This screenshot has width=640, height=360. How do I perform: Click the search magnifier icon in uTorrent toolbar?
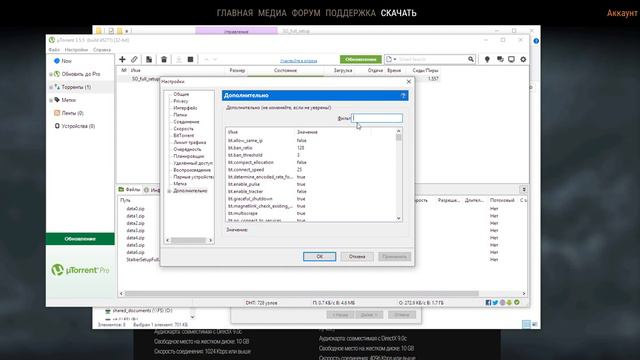(x=471, y=59)
